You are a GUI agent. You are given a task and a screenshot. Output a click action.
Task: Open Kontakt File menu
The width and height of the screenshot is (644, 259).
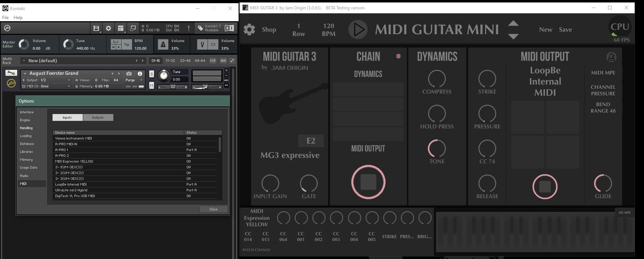(5, 17)
